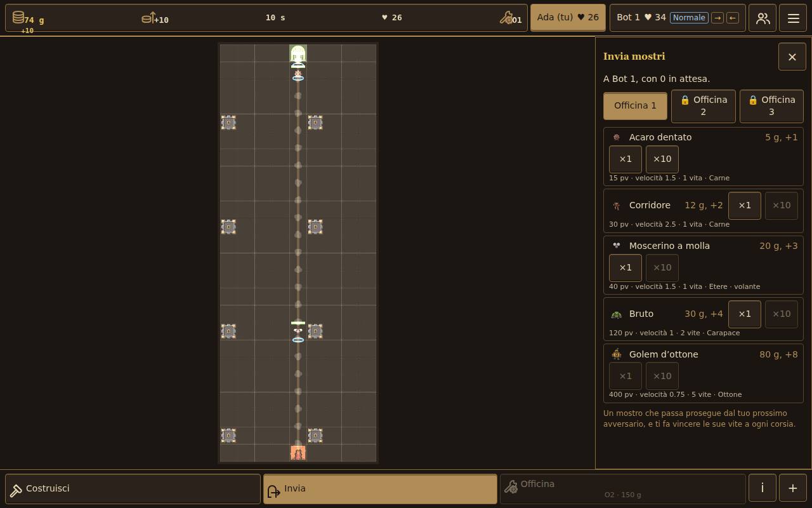Click the red base at the path's end
This screenshot has height=508, width=812.
tap(298, 453)
